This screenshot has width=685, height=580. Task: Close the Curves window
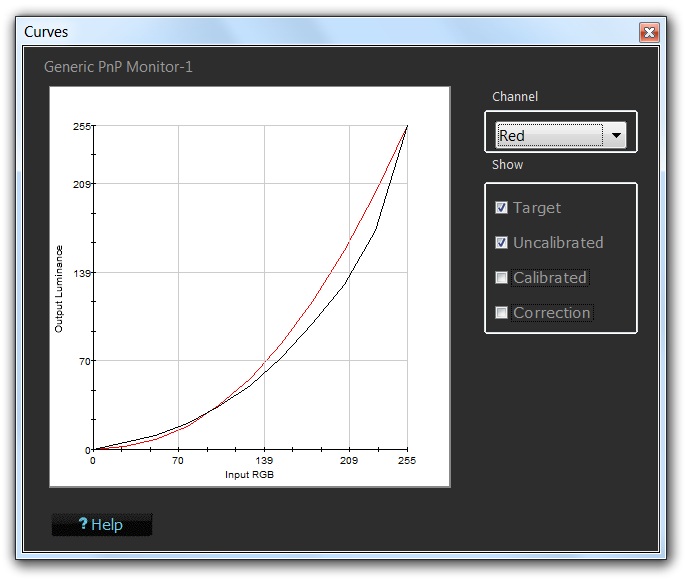649,32
